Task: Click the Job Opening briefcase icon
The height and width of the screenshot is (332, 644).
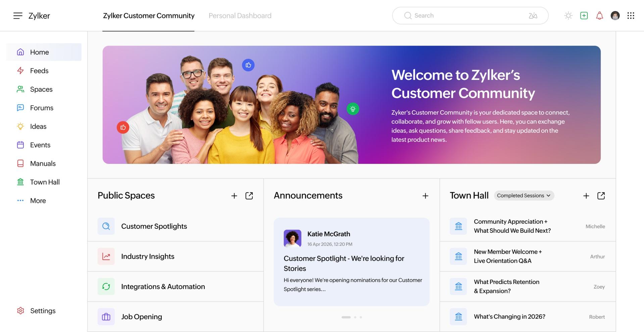Action: click(x=106, y=317)
